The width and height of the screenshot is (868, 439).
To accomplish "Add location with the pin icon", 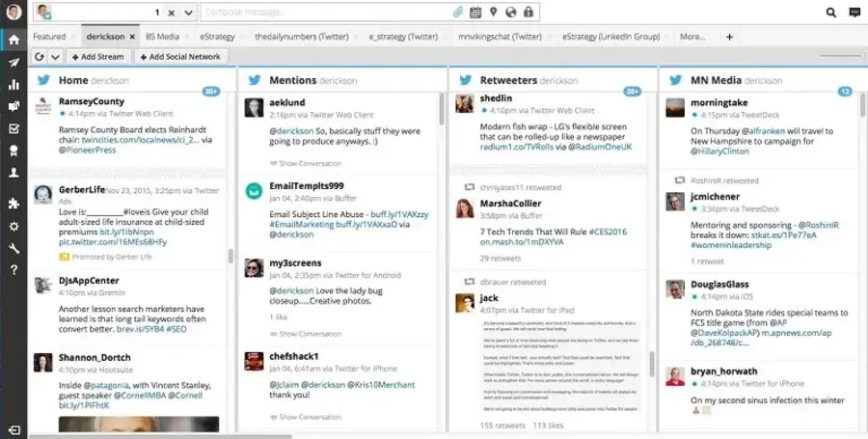I will pyautogui.click(x=492, y=13).
